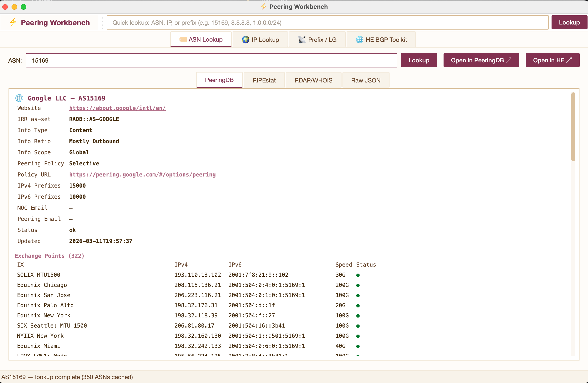
Task: Click the IPv6 column header
Action: coord(235,265)
